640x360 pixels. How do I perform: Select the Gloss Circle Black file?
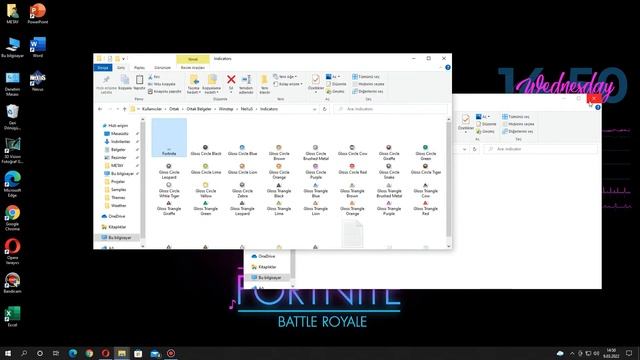coord(206,150)
